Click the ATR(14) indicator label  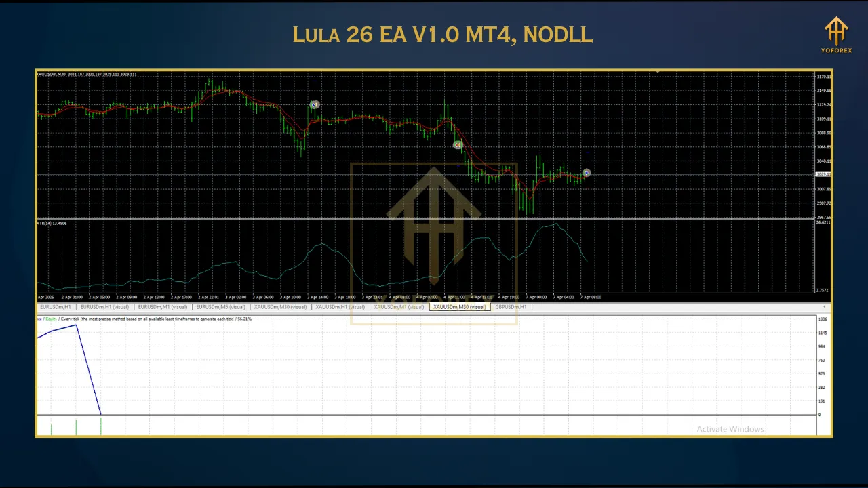point(52,223)
